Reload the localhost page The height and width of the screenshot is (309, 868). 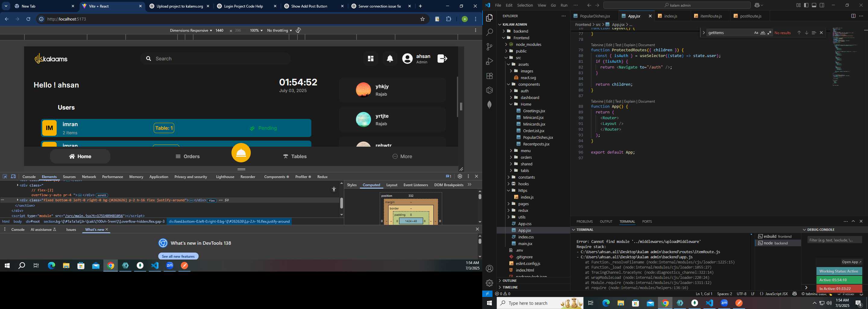click(x=28, y=19)
